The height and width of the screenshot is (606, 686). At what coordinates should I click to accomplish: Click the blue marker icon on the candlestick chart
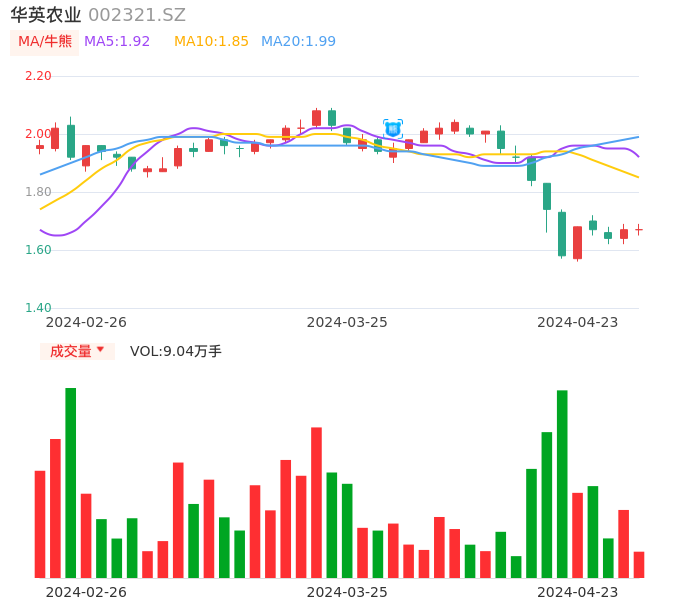(x=393, y=129)
